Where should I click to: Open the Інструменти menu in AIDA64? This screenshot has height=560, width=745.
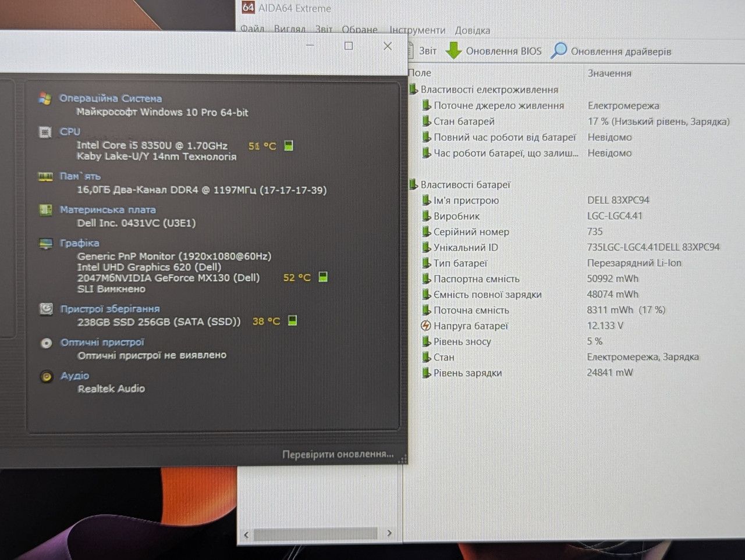tap(417, 30)
